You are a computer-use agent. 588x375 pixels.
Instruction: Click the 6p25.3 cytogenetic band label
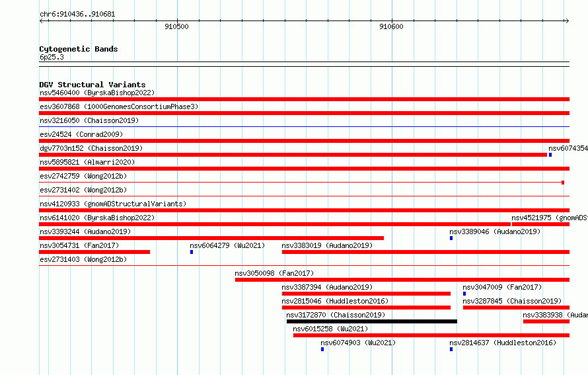[52, 57]
